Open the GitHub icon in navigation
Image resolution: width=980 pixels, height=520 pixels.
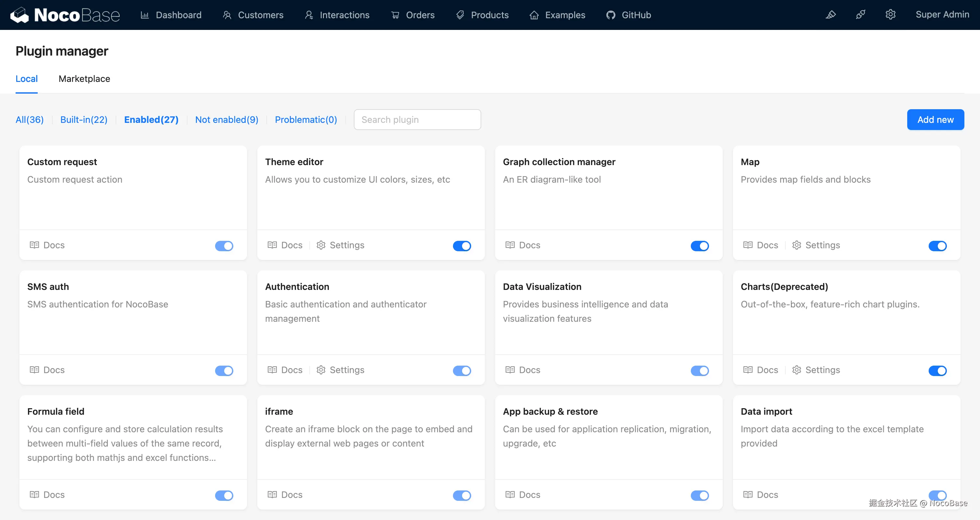tap(611, 15)
